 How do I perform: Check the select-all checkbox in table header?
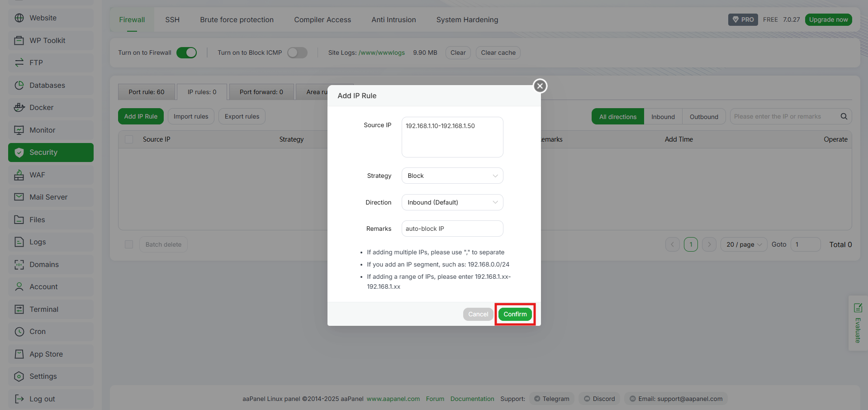tap(129, 139)
